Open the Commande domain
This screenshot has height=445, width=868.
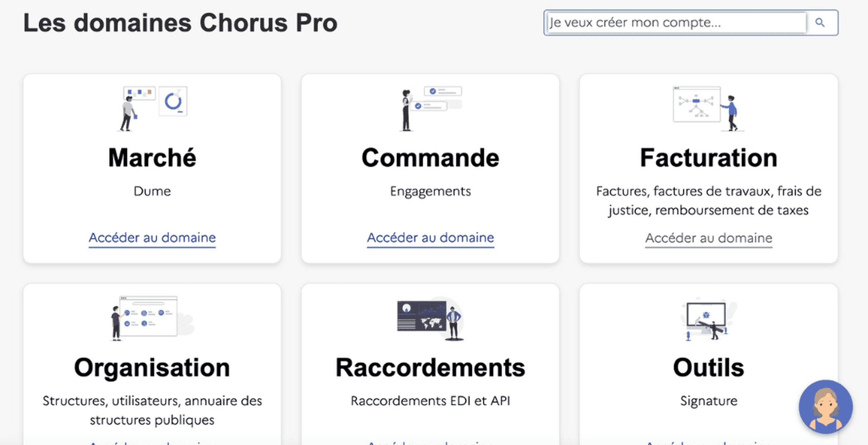(430, 237)
